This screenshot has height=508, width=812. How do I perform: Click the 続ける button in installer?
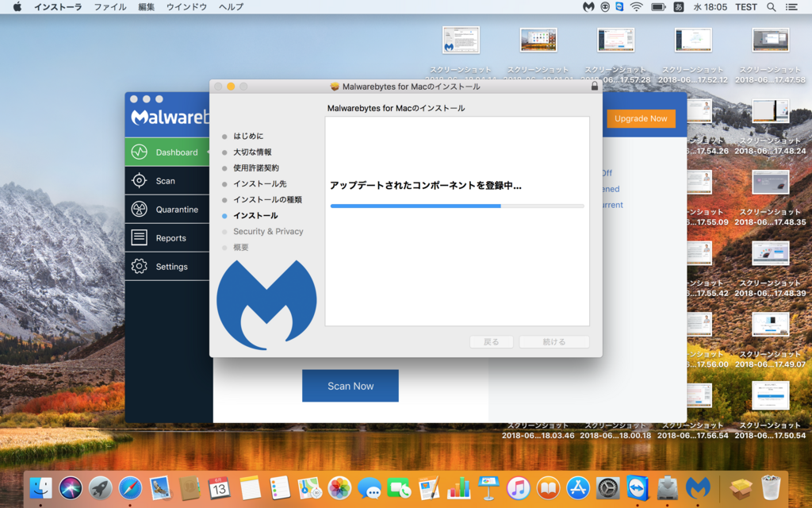(x=554, y=341)
